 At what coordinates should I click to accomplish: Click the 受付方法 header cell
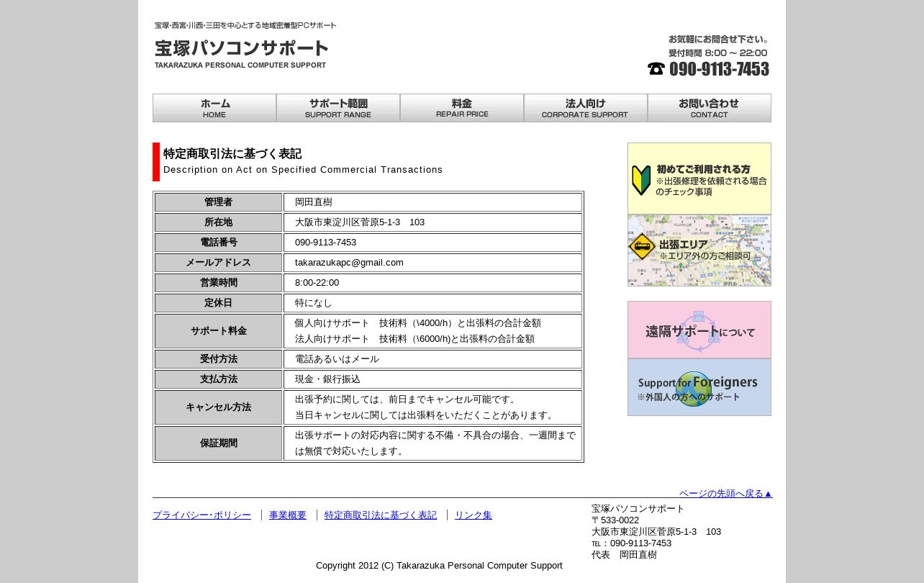point(218,359)
